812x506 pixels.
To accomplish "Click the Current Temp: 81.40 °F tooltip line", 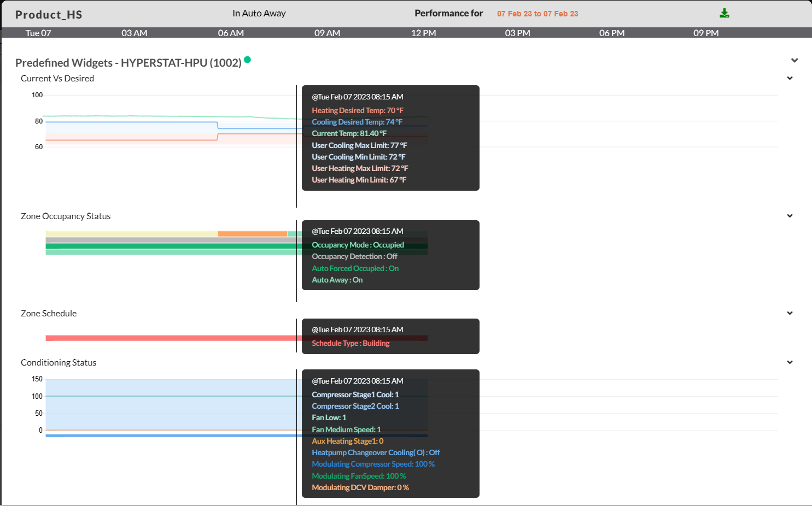I will [x=349, y=133].
